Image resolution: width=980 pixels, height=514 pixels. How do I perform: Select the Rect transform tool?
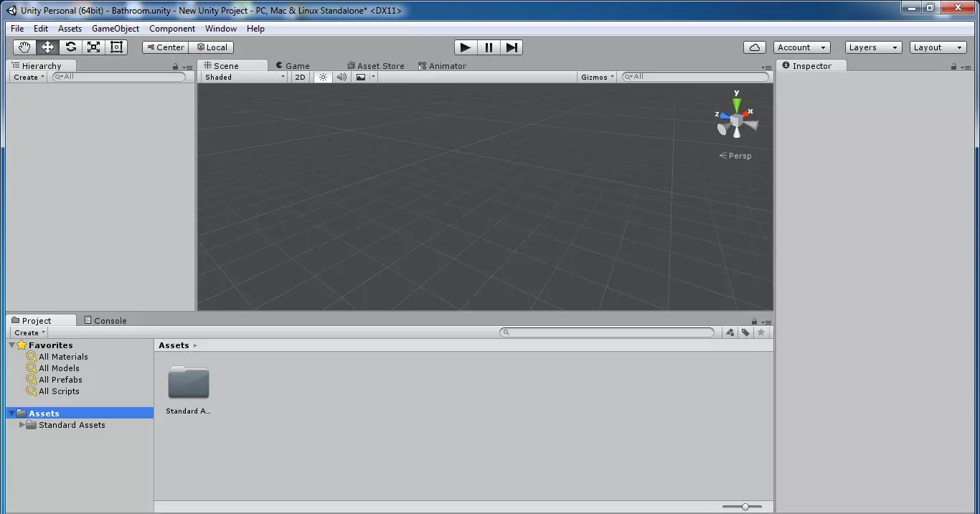[x=116, y=47]
